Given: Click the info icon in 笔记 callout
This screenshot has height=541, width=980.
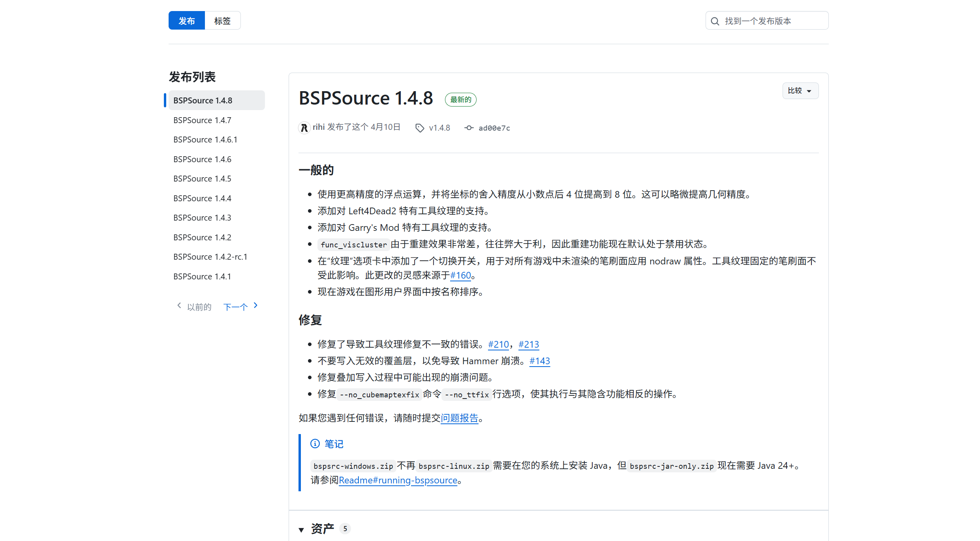Looking at the screenshot, I should (315, 444).
